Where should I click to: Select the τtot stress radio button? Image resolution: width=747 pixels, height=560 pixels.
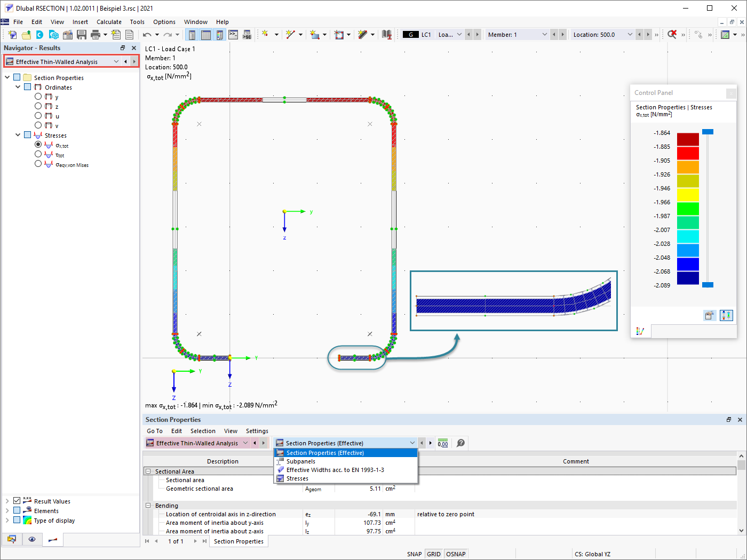pos(38,154)
